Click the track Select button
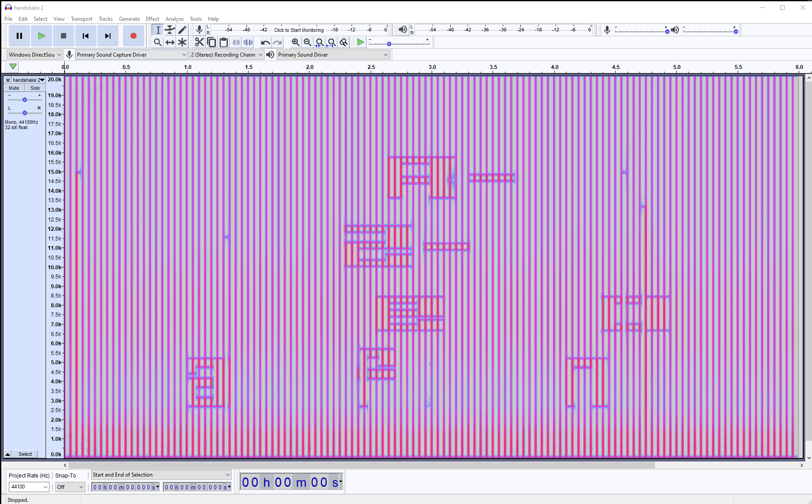Viewport: 812px width, 504px height. [25, 454]
